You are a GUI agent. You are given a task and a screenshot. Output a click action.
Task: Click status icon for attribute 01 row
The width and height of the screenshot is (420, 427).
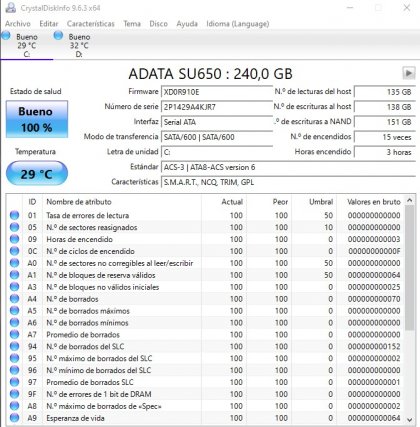click(14, 215)
